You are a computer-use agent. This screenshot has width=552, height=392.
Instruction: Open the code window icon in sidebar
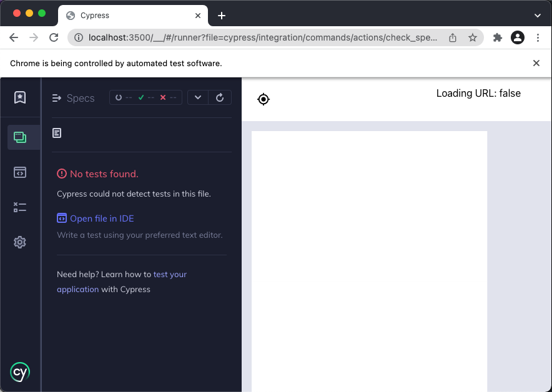click(20, 172)
